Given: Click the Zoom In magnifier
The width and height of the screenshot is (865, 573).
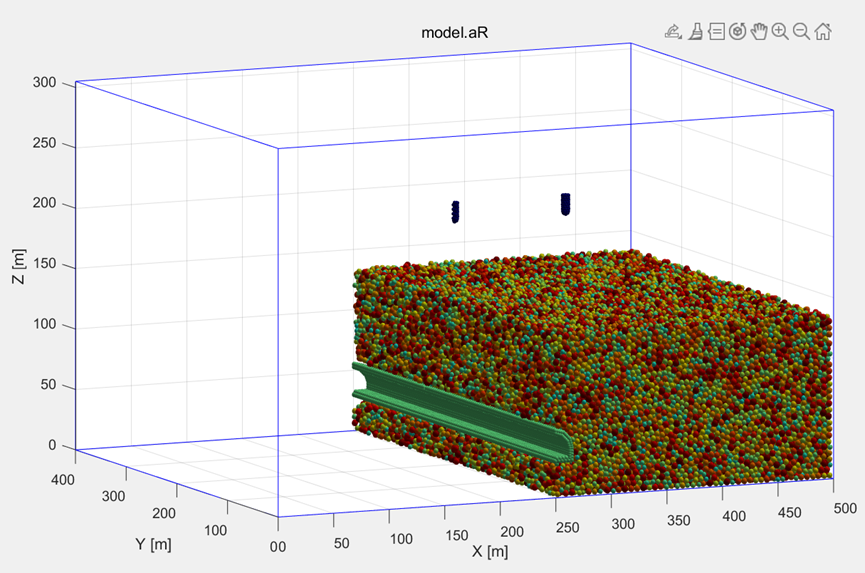Looking at the screenshot, I should 780,31.
